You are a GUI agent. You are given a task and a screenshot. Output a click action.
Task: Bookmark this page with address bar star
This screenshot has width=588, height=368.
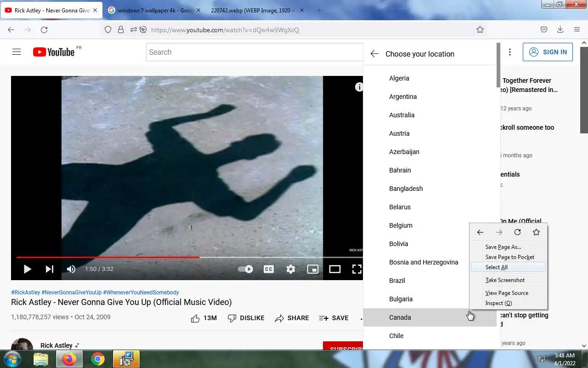pyautogui.click(x=480, y=30)
